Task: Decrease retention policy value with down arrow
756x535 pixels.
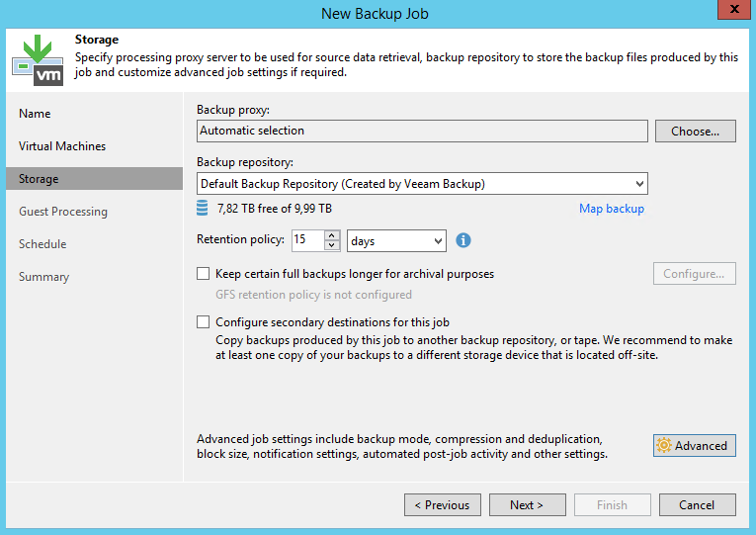Action: coord(332,246)
